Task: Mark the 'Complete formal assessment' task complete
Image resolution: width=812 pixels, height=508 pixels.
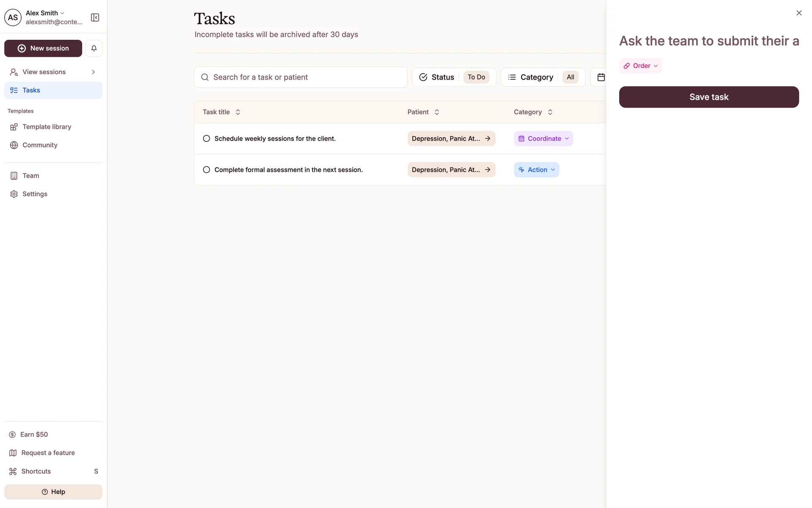Action: [206, 170]
